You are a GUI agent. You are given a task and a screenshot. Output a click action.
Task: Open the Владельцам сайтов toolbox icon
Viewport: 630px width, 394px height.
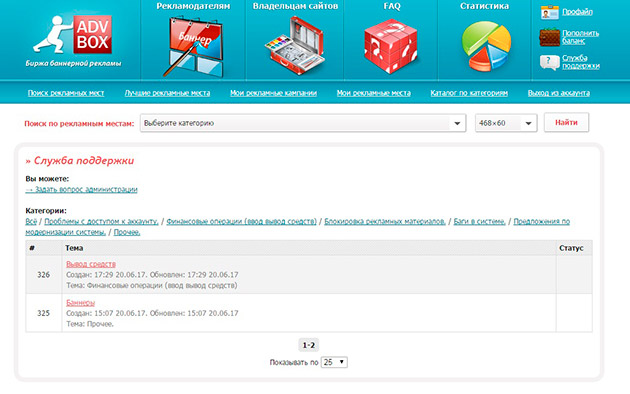point(295,45)
